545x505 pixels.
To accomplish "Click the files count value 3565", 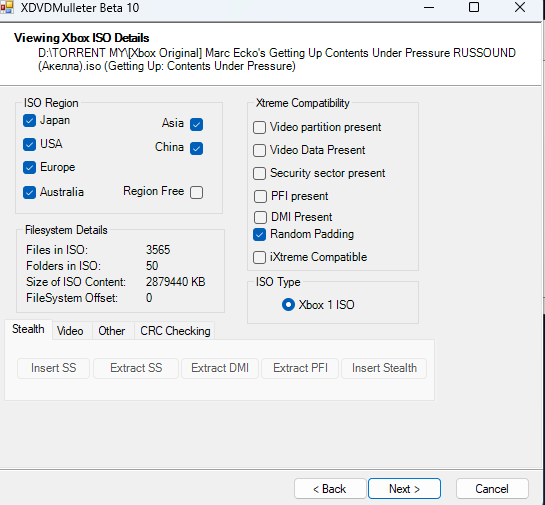I will point(158,250).
